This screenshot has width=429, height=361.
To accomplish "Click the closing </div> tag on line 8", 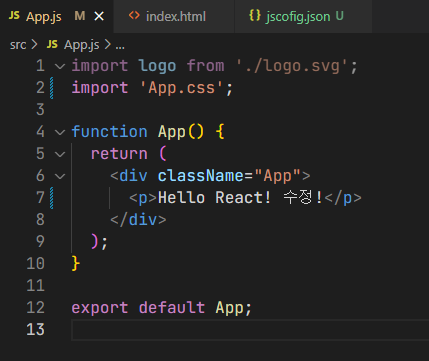I will 138,220.
